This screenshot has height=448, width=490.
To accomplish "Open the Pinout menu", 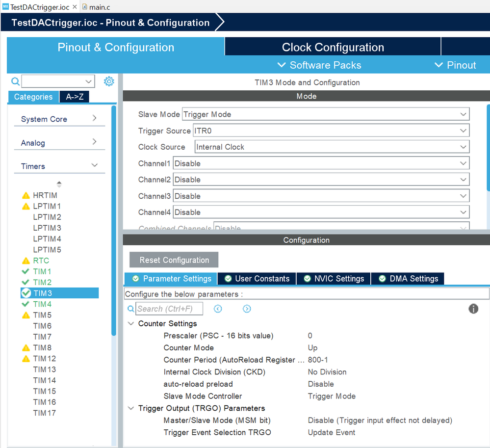I will click(455, 65).
